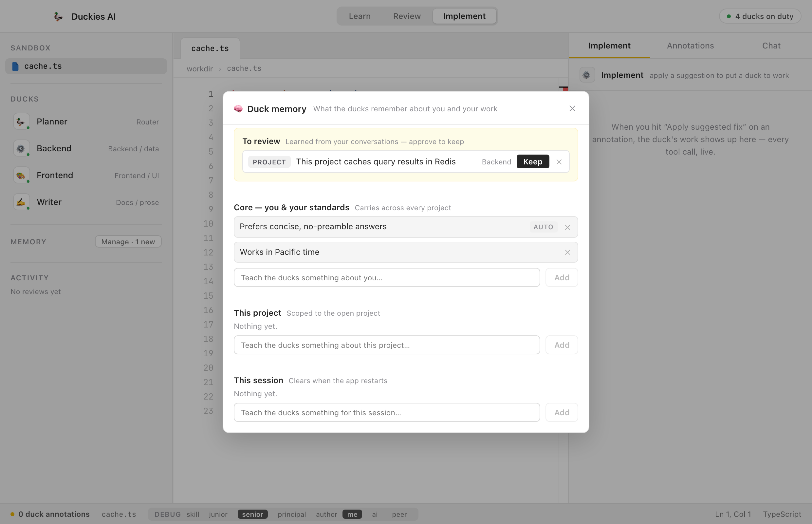This screenshot has width=812, height=524.
Task: Toggle the ai author debug option
Action: (x=375, y=514)
